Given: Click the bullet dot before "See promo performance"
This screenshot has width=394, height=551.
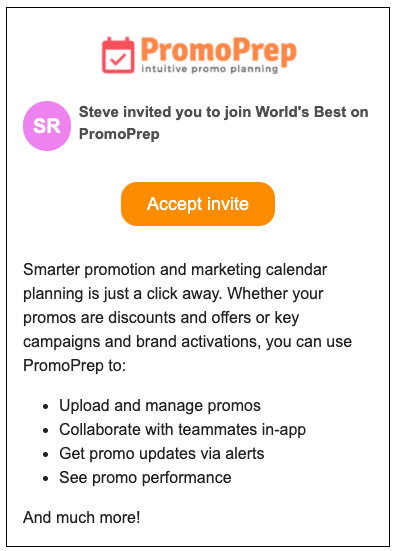Looking at the screenshot, I should pos(45,479).
